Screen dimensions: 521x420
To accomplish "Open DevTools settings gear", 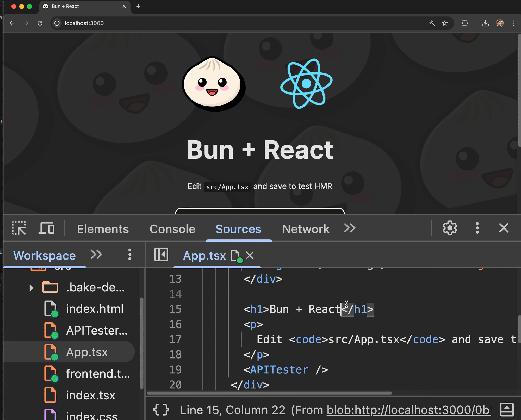I will click(450, 228).
